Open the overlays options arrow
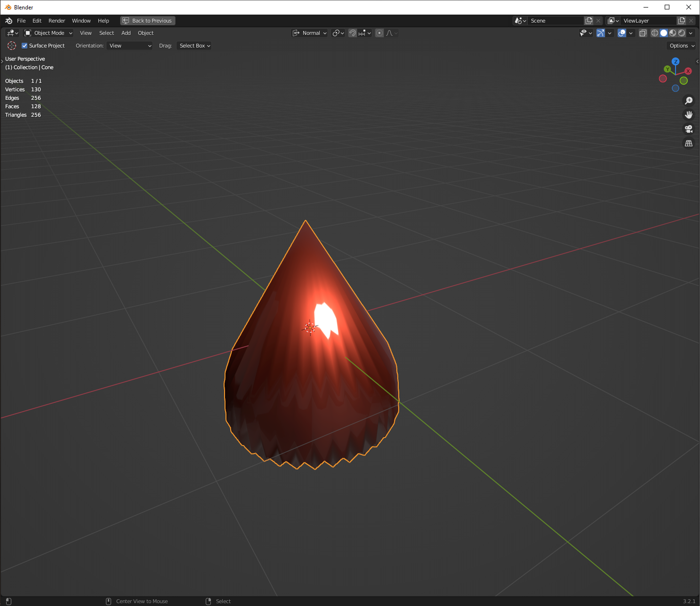 631,33
